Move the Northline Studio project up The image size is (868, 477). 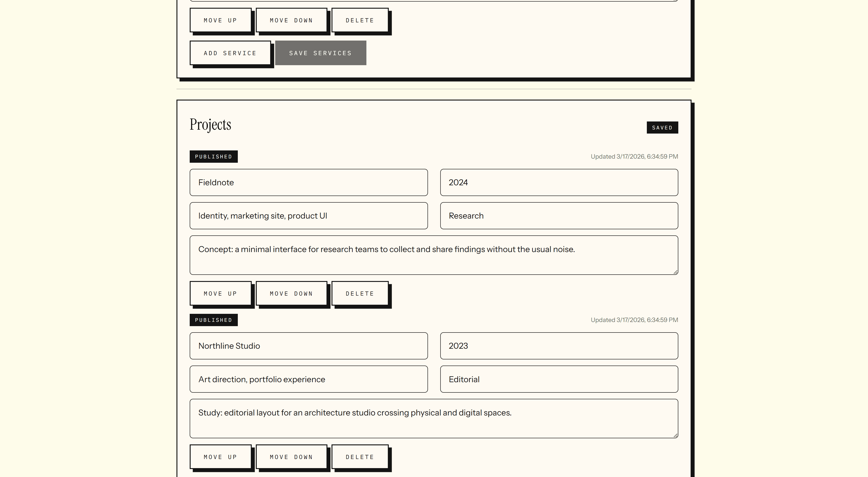(220, 457)
